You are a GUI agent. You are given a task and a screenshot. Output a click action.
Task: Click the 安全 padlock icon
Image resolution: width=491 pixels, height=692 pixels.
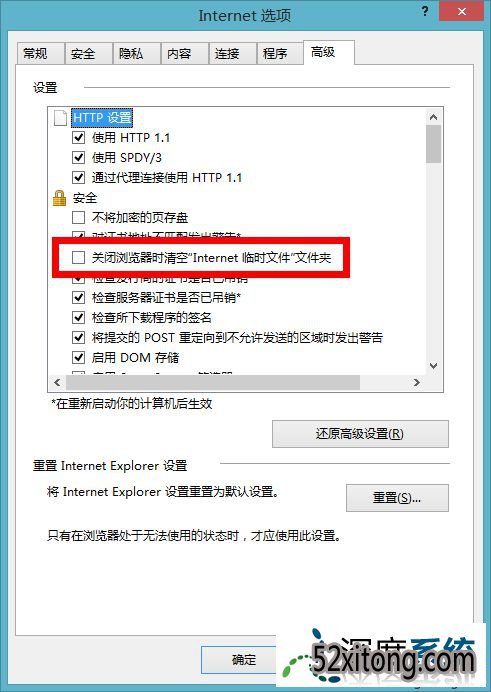59,198
